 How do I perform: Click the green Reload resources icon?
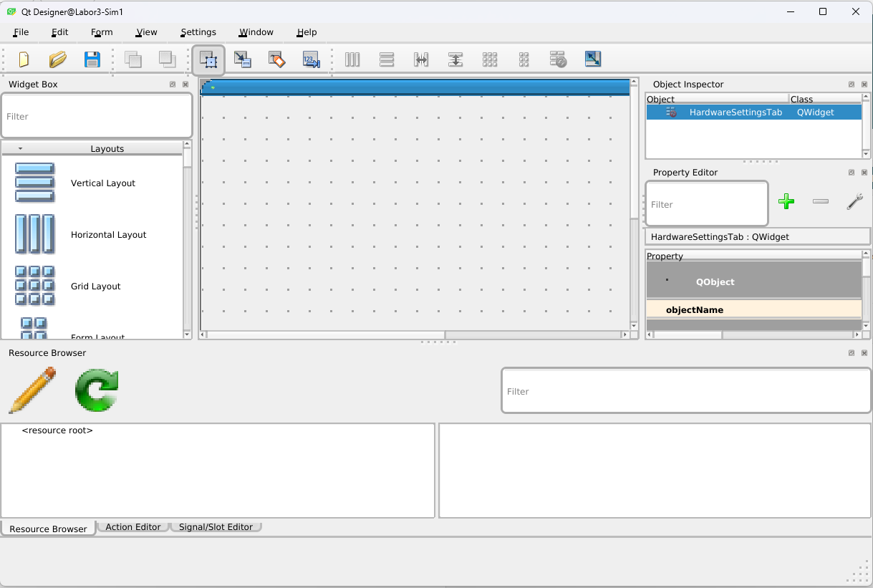[x=97, y=390]
